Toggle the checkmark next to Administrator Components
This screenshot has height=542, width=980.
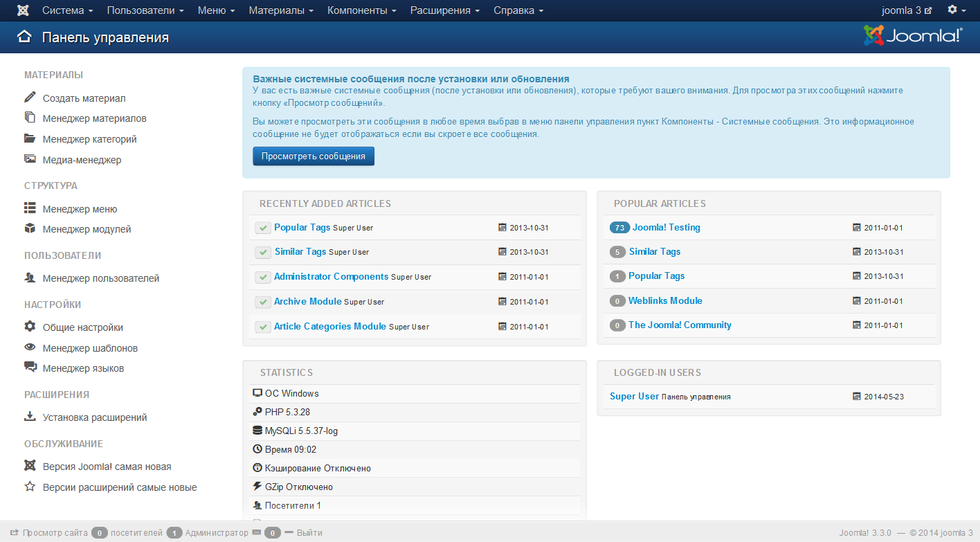coord(262,276)
